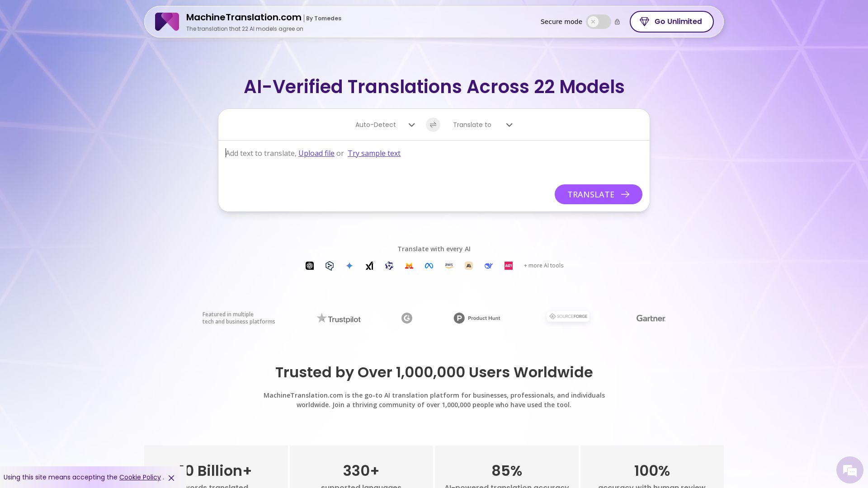This screenshot has height=488, width=868.
Task: Expand the Translate to language dropdown
Action: pos(482,125)
